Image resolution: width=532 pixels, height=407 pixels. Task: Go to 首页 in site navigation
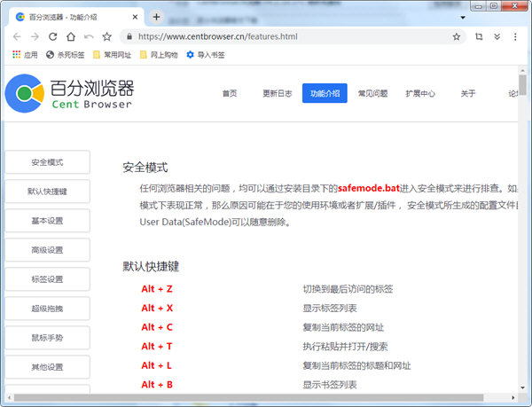tap(230, 93)
